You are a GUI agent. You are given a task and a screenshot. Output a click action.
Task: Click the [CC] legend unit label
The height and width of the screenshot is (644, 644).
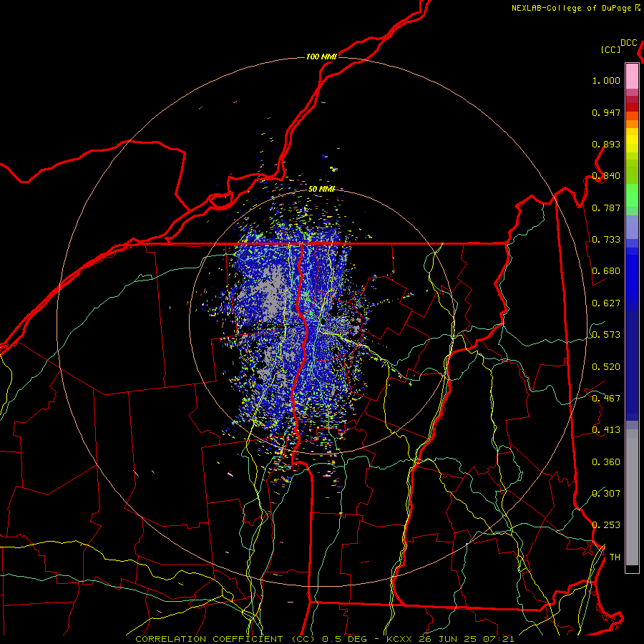tap(611, 49)
